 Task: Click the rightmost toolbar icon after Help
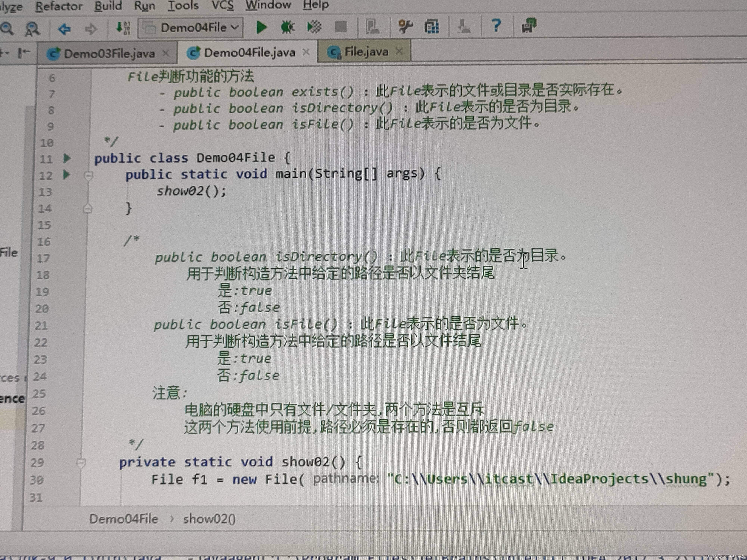click(x=529, y=25)
